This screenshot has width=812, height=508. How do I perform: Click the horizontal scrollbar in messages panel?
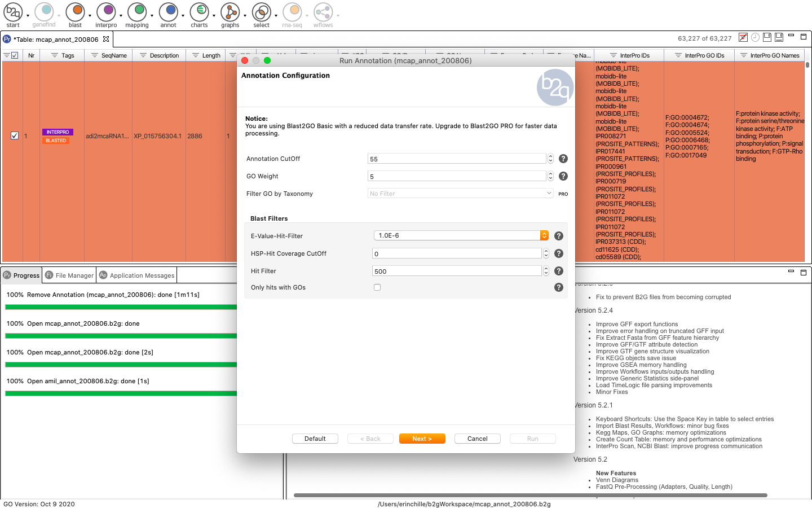click(530, 495)
